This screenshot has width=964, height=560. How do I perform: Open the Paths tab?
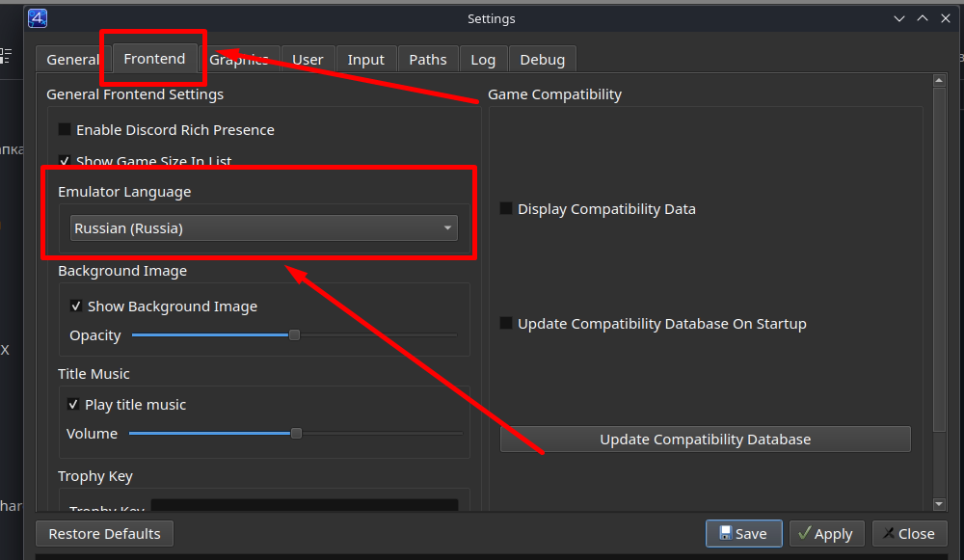click(x=427, y=59)
